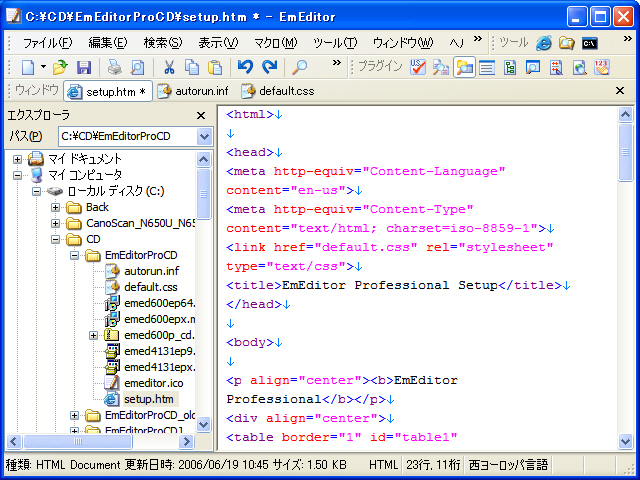Image resolution: width=640 pixels, height=480 pixels.
Task: Select autorun.inf in the explorer tree
Action: pos(151,271)
